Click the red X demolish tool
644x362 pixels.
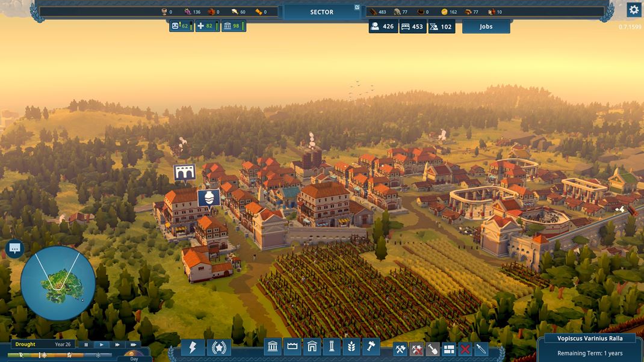coord(465,349)
